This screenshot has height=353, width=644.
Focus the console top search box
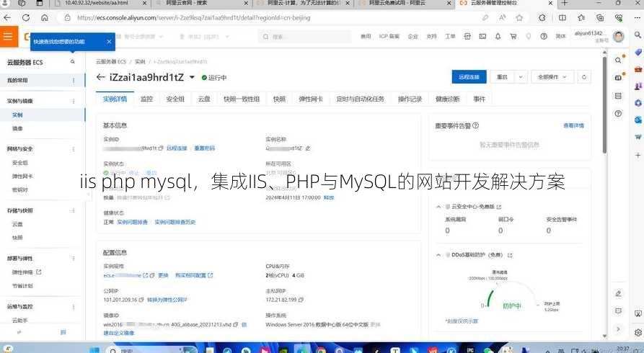pos(305,37)
